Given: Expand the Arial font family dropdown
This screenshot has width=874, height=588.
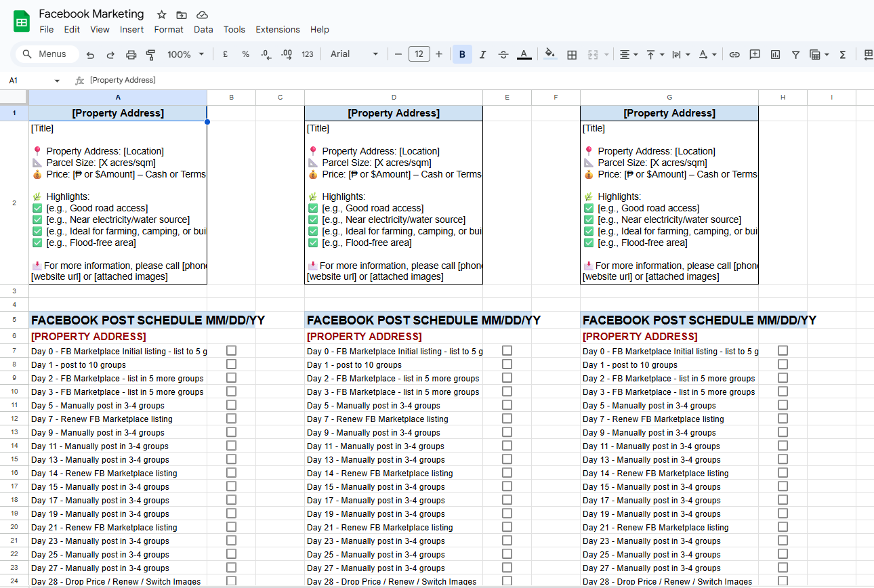Looking at the screenshot, I should tap(354, 54).
